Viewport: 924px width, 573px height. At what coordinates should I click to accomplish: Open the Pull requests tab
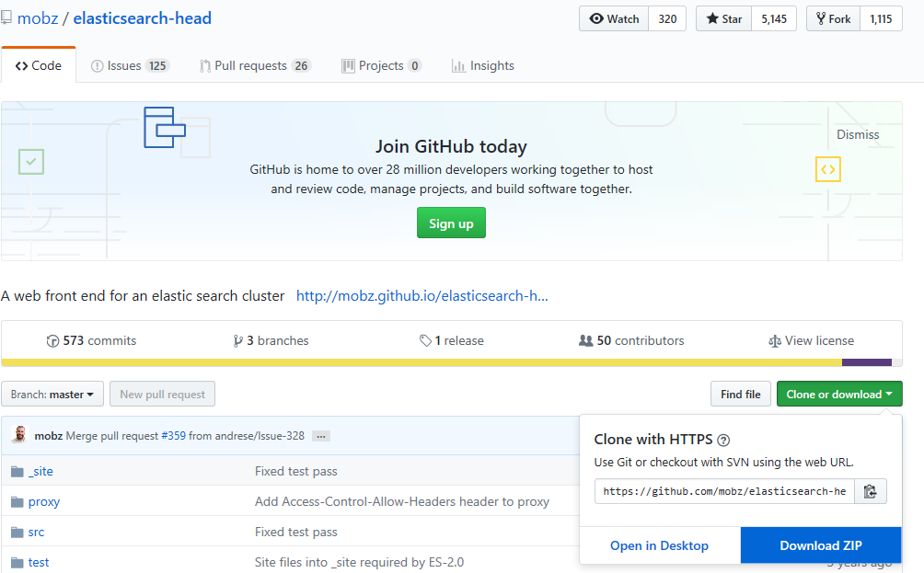pyautogui.click(x=255, y=66)
